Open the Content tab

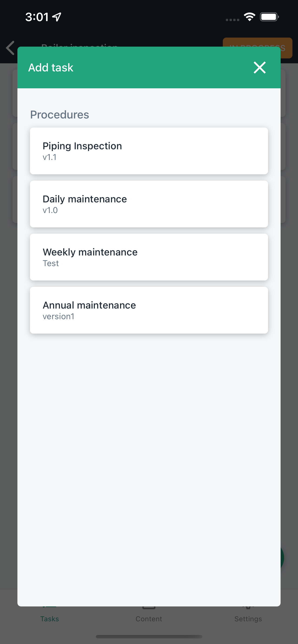(149, 619)
